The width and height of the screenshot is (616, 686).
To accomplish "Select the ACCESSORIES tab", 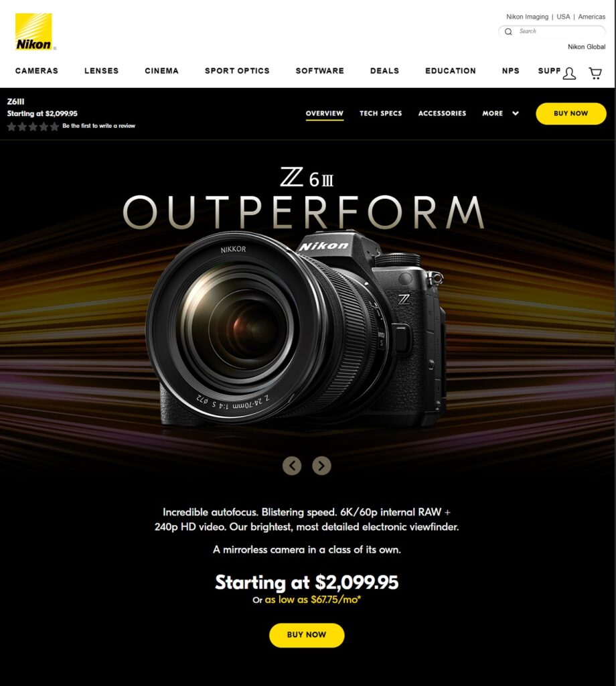I will pyautogui.click(x=442, y=113).
